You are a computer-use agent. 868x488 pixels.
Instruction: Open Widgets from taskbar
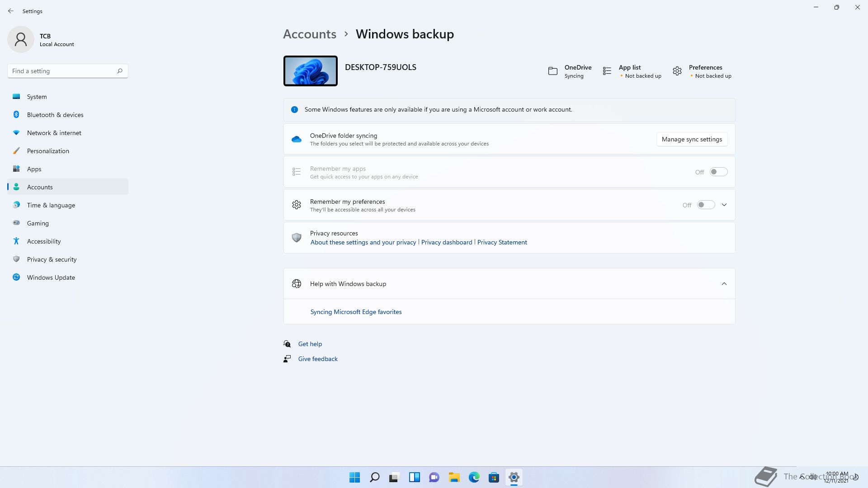415,477
